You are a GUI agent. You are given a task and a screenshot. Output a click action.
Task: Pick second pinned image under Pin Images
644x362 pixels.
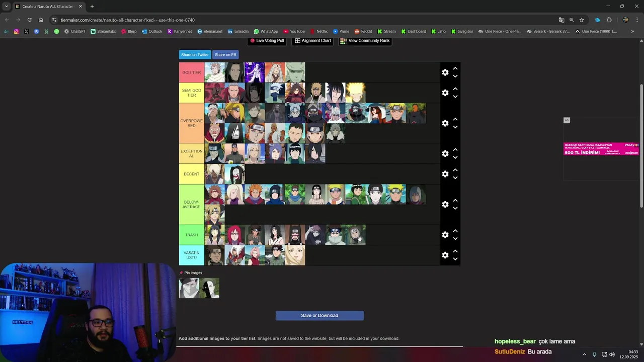209,288
